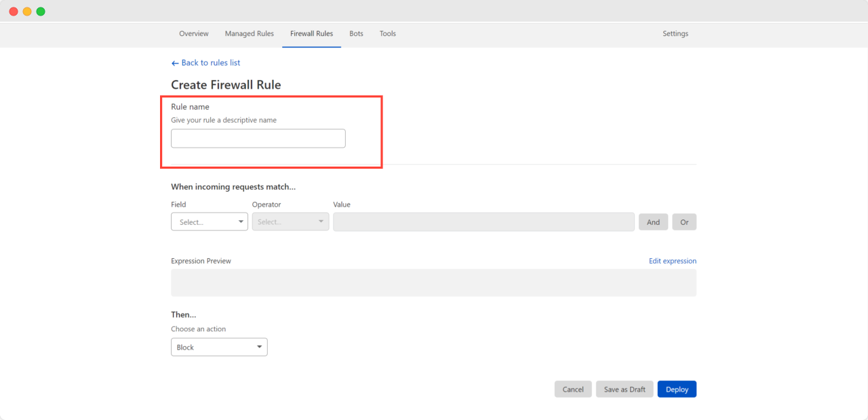Switch to the Managed Rules tab
This screenshot has height=420, width=868.
pos(249,33)
